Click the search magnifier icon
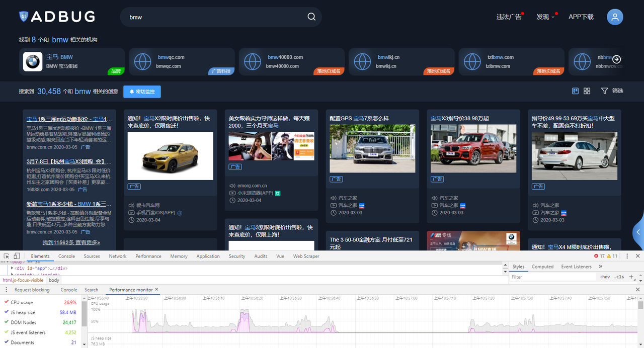 [x=311, y=17]
